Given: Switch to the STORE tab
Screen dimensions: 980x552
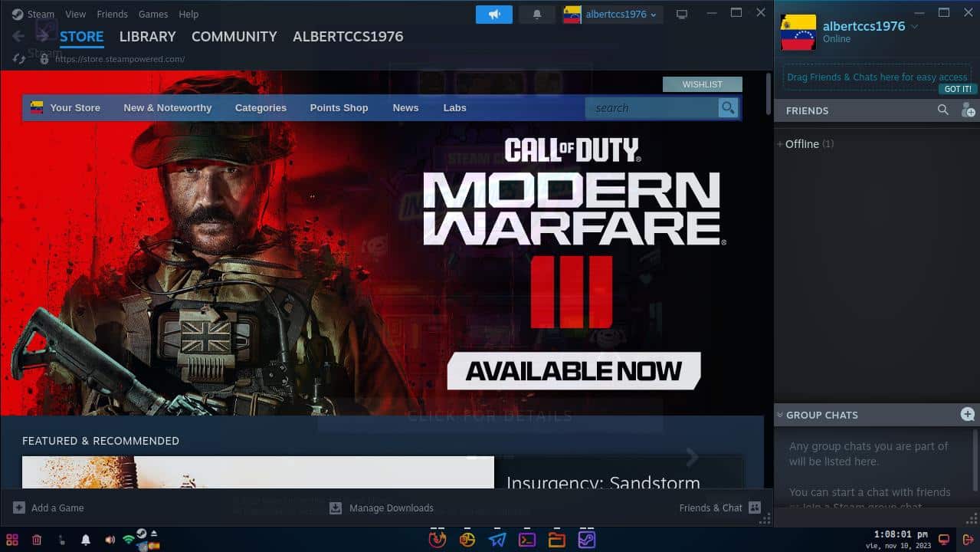Looking at the screenshot, I should click(x=82, y=36).
